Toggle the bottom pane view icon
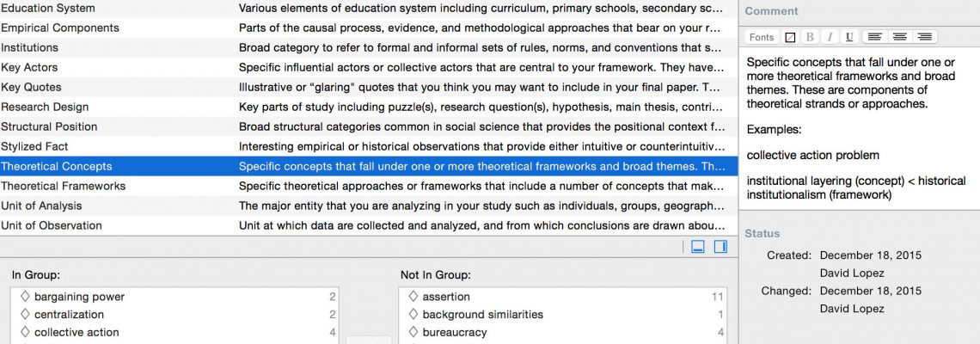Screen dimensions: 980x344 (x=698, y=247)
